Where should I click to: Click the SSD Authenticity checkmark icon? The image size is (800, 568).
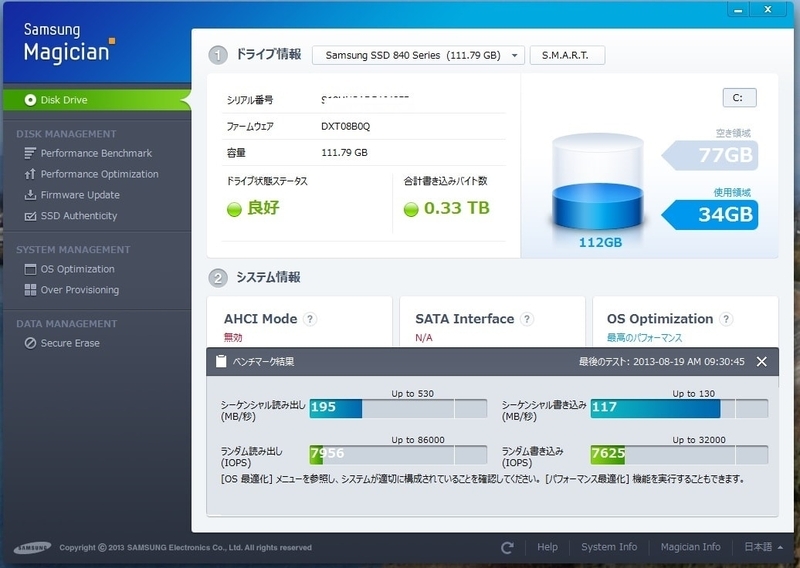click(x=30, y=216)
